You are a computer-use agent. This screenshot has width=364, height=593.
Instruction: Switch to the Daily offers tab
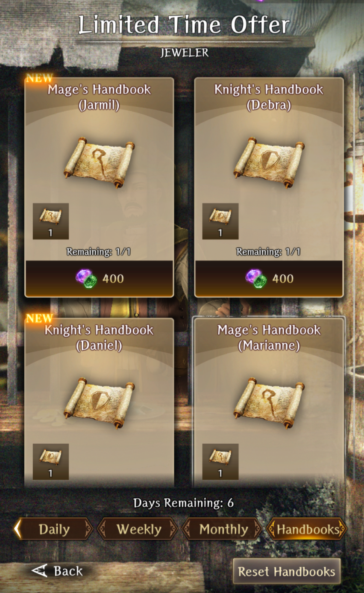click(x=54, y=529)
